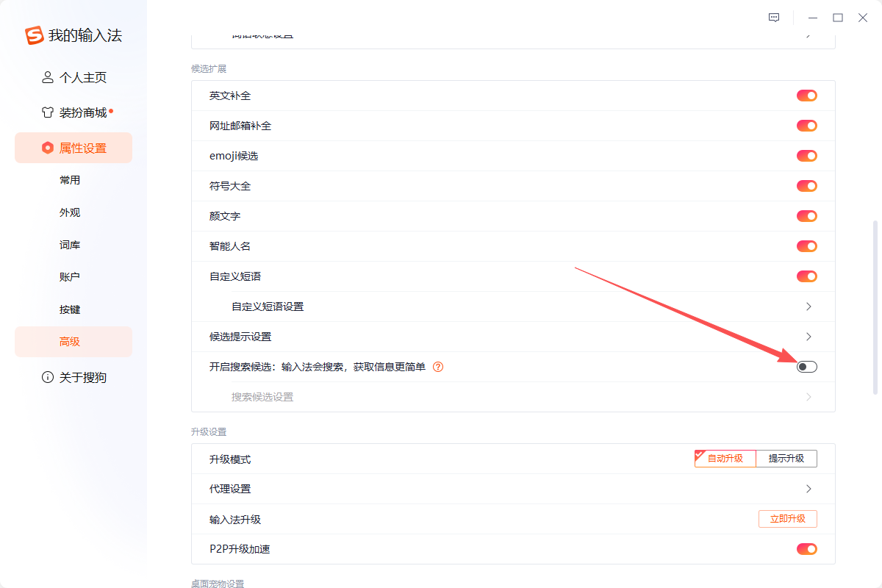Click the Sogou logo icon
Viewport: 882px width, 588px height.
point(35,35)
